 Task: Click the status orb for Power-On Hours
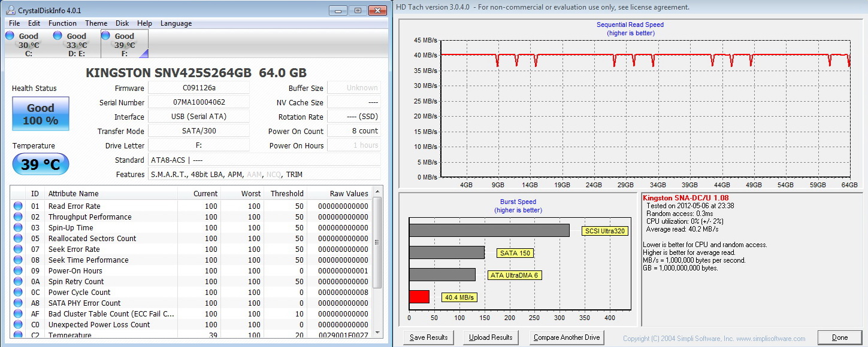18,271
